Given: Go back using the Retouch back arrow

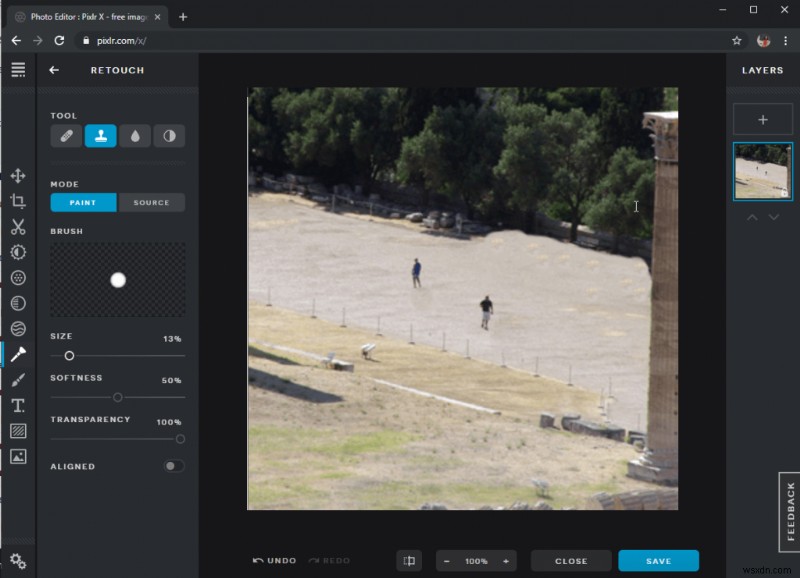Looking at the screenshot, I should (x=55, y=70).
